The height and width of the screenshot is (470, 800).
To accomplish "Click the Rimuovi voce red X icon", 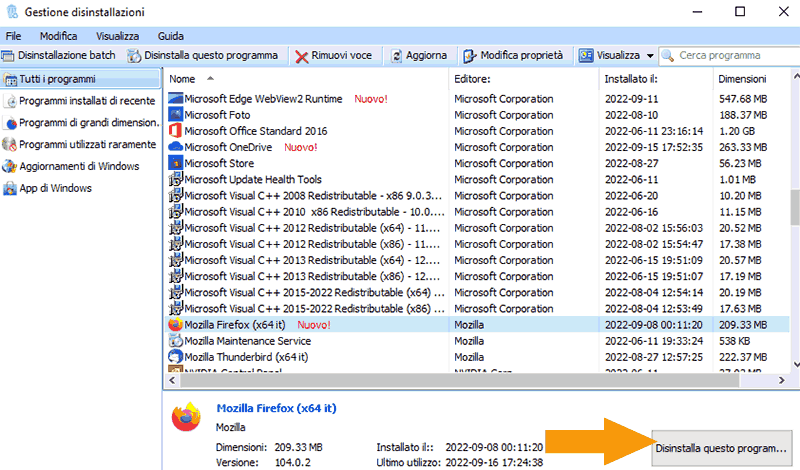I will pyautogui.click(x=301, y=56).
